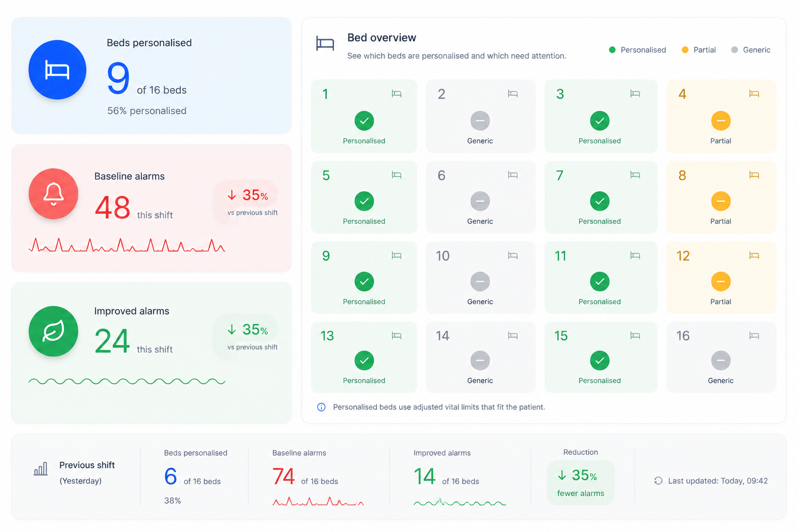Select the Partial legend item

click(699, 50)
